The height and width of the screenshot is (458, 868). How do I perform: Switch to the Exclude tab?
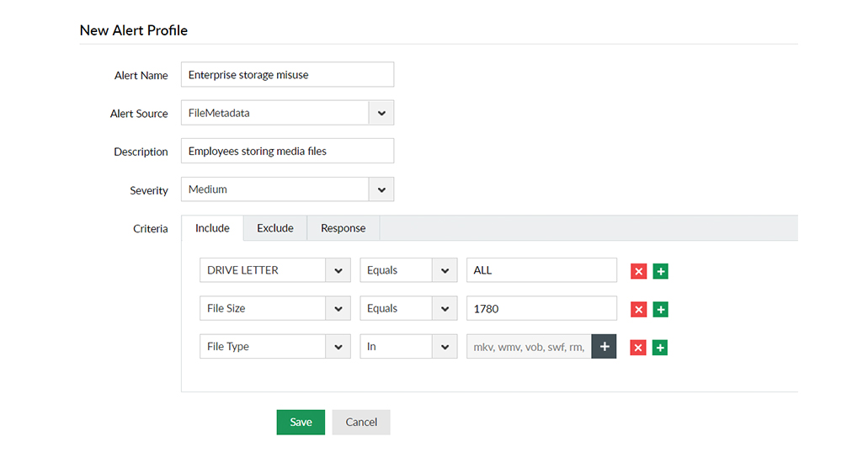coord(275,228)
